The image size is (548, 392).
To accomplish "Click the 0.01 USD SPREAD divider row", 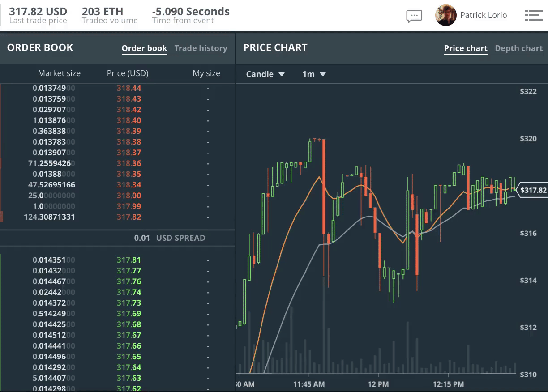I will (x=170, y=238).
